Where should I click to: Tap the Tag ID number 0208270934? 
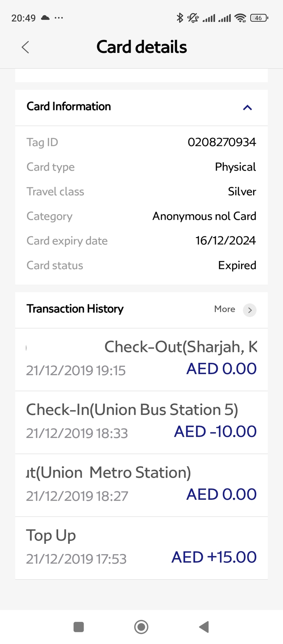[x=222, y=142]
